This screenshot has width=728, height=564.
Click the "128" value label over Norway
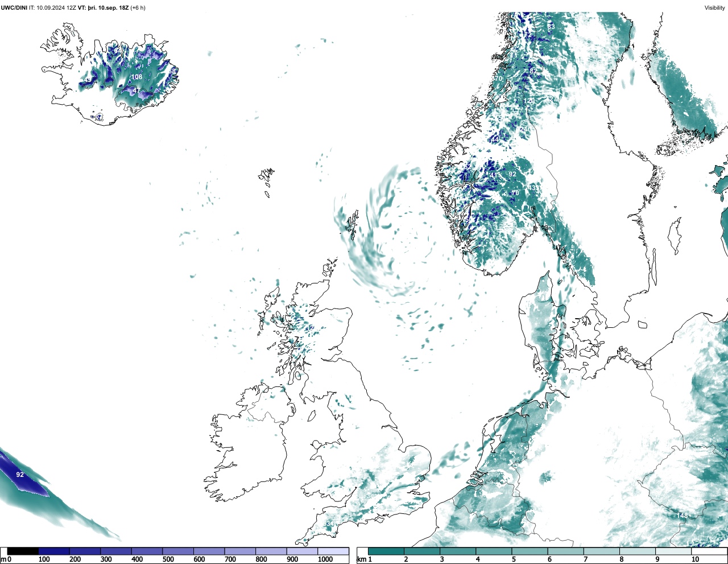click(x=530, y=101)
